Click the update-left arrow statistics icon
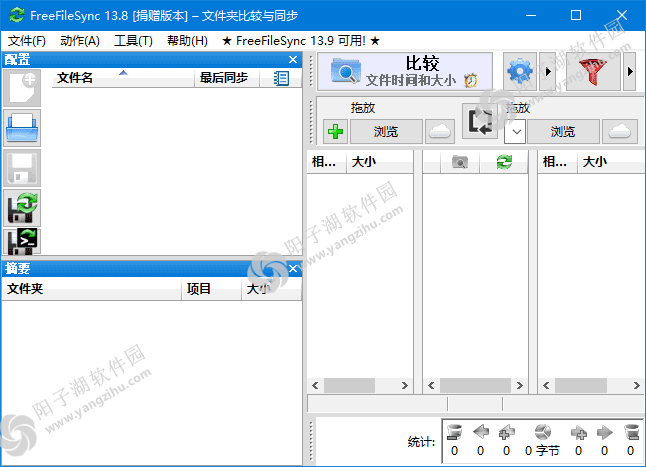 (480, 432)
